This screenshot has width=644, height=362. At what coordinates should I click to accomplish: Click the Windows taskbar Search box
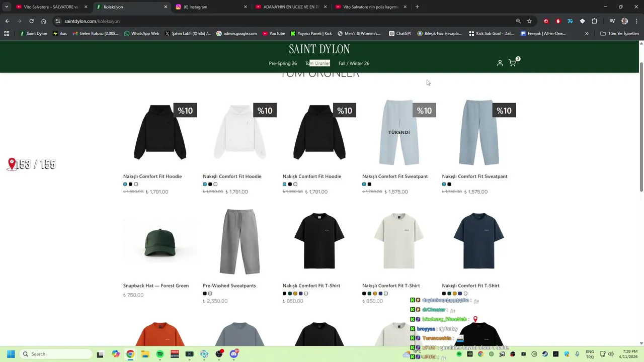55,354
